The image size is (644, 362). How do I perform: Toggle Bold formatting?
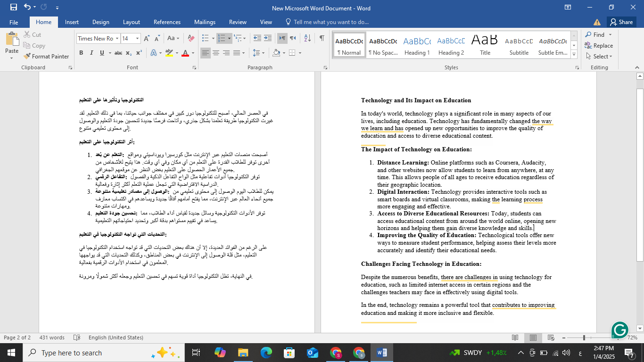click(81, 53)
